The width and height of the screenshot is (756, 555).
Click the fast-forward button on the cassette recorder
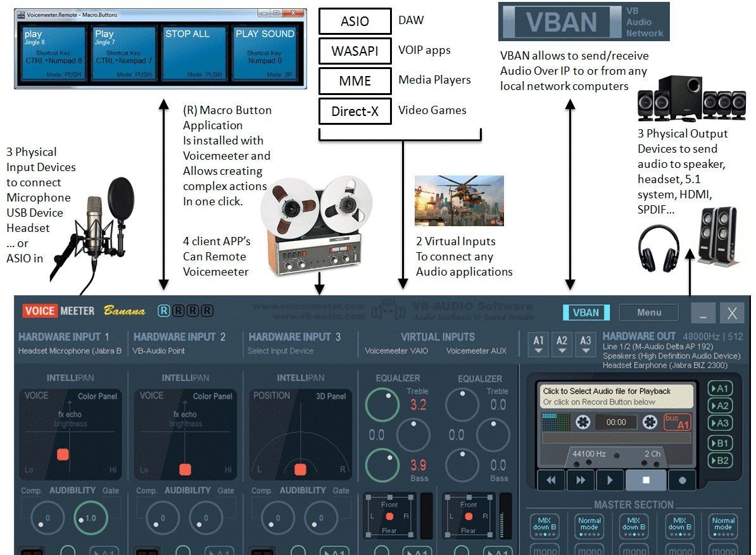point(581,480)
